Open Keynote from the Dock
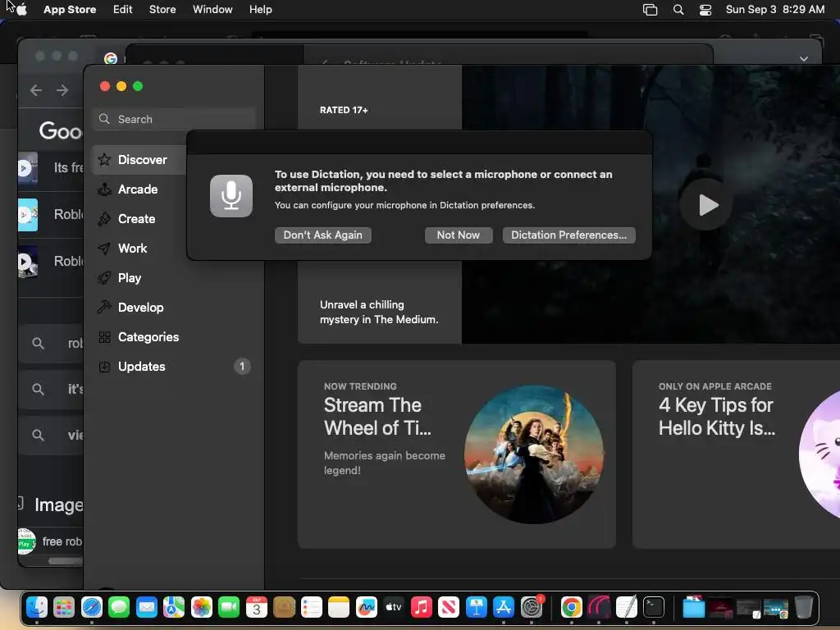 coord(477,608)
